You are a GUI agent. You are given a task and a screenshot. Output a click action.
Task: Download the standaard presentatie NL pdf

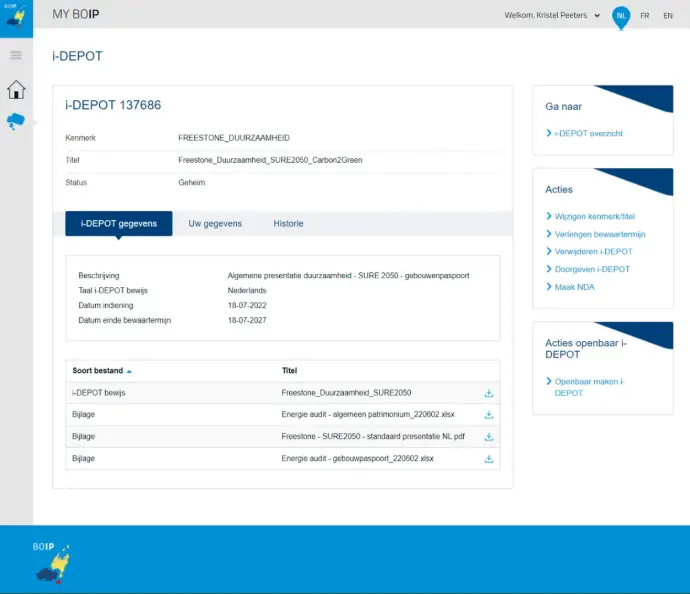click(489, 437)
